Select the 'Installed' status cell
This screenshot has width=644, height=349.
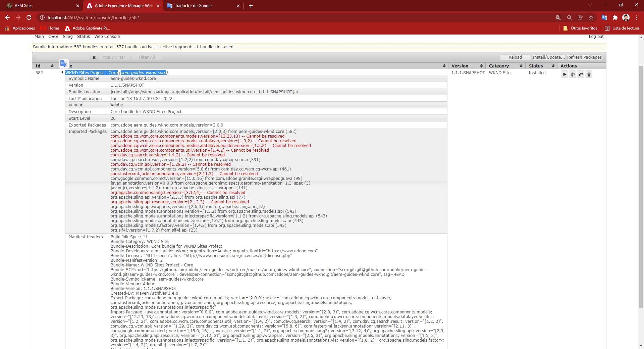[537, 73]
